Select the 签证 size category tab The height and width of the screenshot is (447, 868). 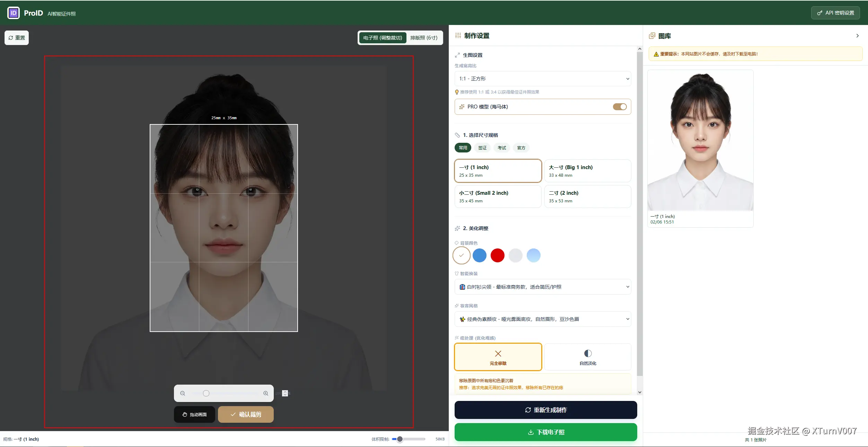click(x=482, y=148)
